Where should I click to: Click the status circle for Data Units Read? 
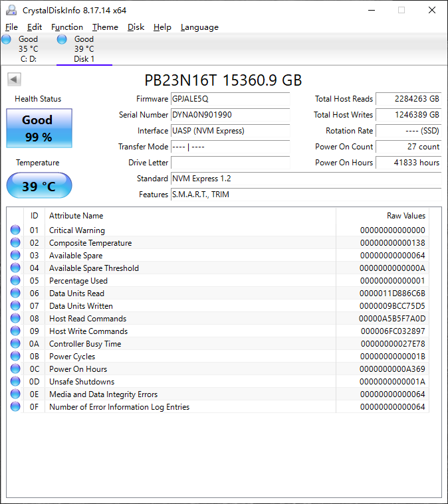coord(15,293)
